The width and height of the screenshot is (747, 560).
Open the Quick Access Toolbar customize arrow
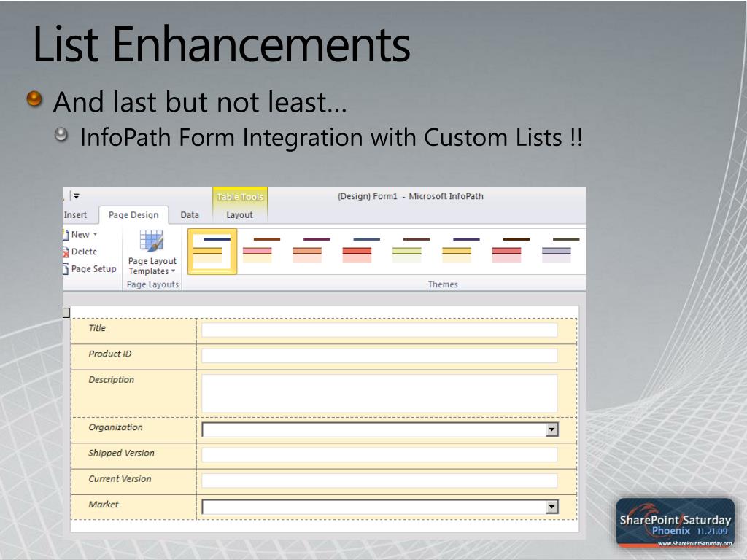pos(76,195)
